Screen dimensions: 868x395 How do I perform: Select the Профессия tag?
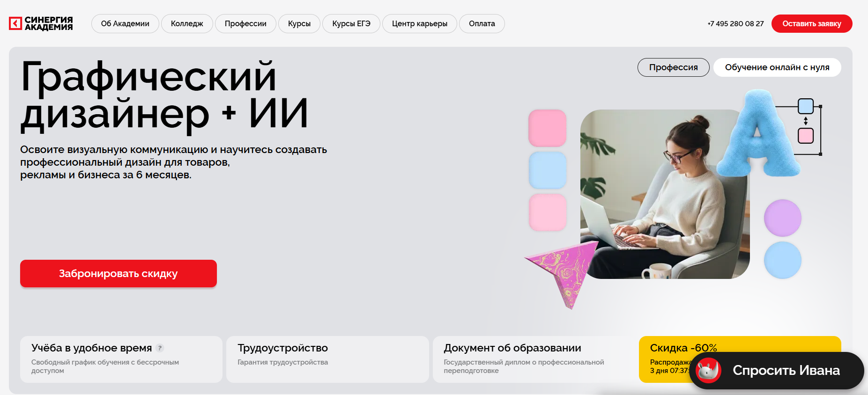point(674,67)
